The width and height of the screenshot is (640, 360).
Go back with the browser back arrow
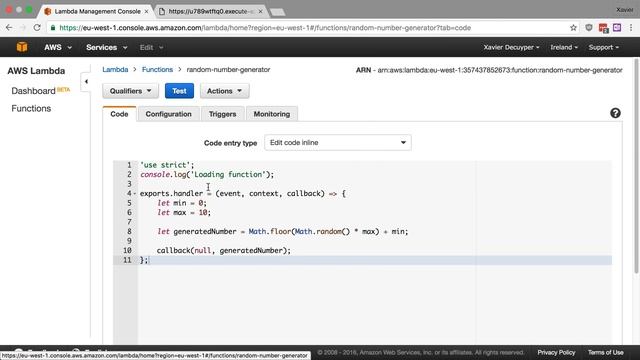[9, 28]
